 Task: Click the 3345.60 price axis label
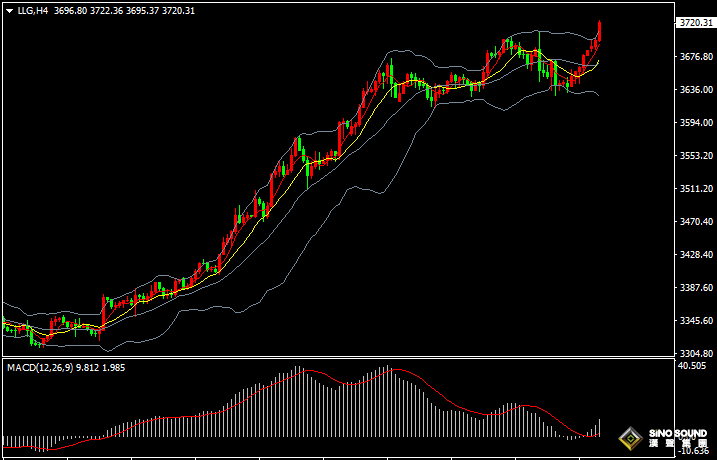(x=696, y=321)
